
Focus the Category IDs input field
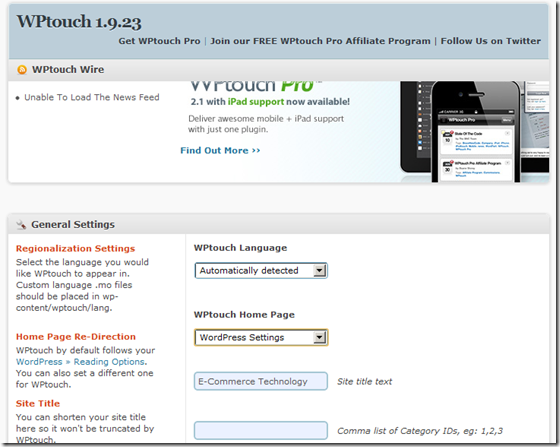pyautogui.click(x=261, y=431)
